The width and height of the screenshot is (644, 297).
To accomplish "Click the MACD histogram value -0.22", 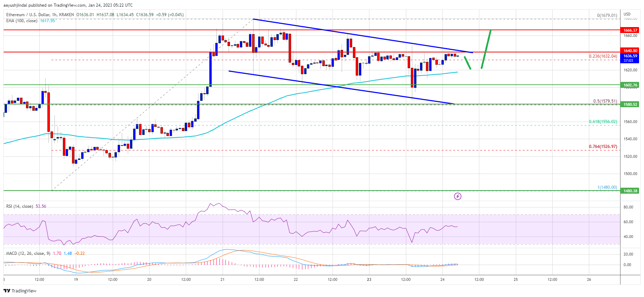I will tap(80, 253).
